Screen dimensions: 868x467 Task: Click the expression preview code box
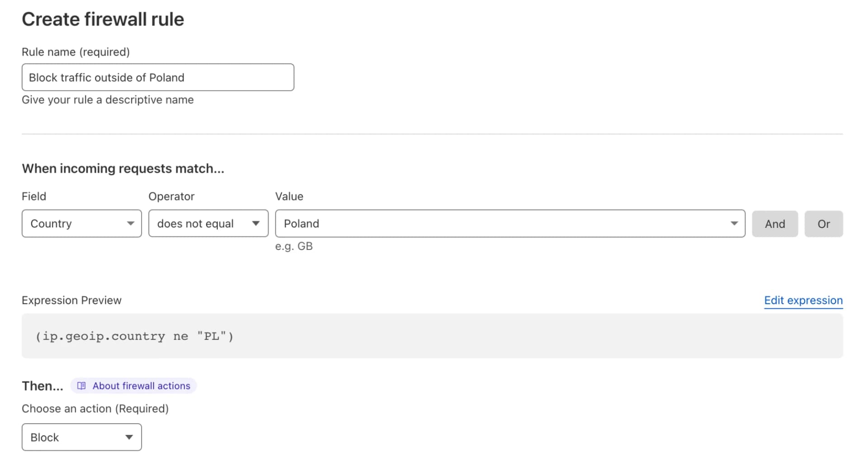click(432, 336)
